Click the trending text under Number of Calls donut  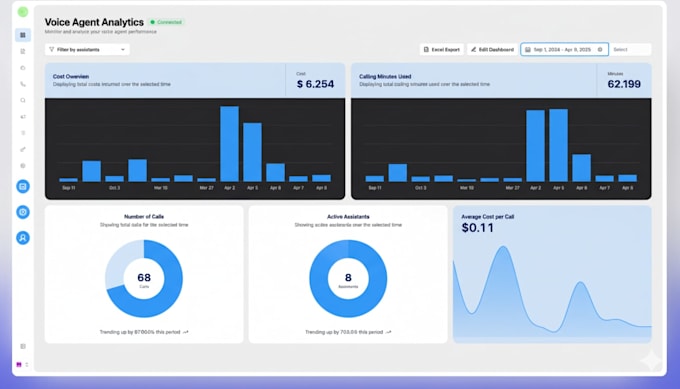tap(140, 332)
